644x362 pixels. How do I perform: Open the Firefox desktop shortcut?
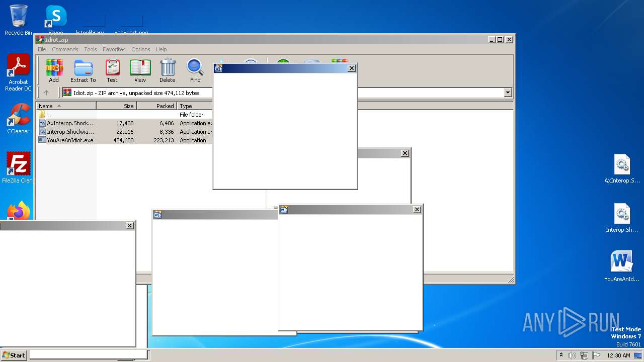pos(18,210)
